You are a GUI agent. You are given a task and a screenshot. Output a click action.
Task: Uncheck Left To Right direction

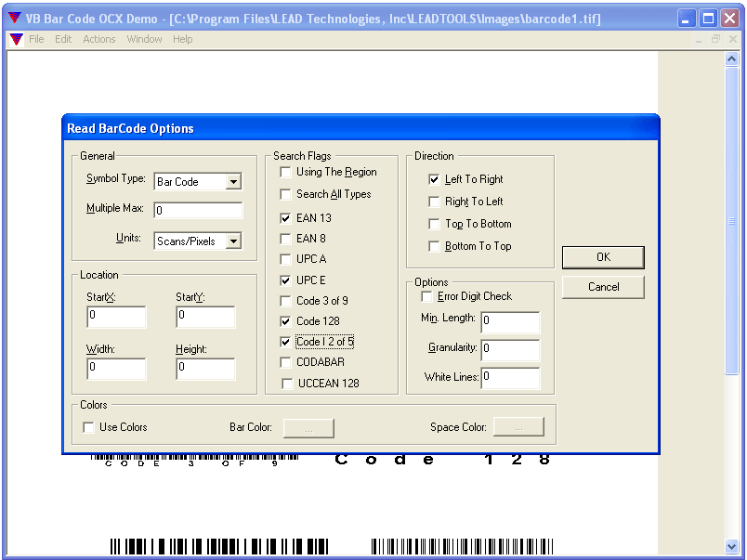(x=435, y=179)
